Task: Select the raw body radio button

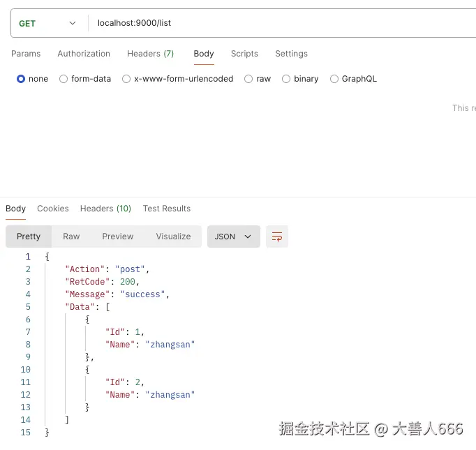Action: pos(248,79)
